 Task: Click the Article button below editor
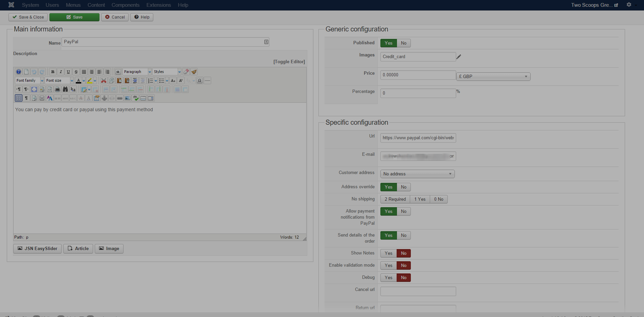[x=78, y=249]
